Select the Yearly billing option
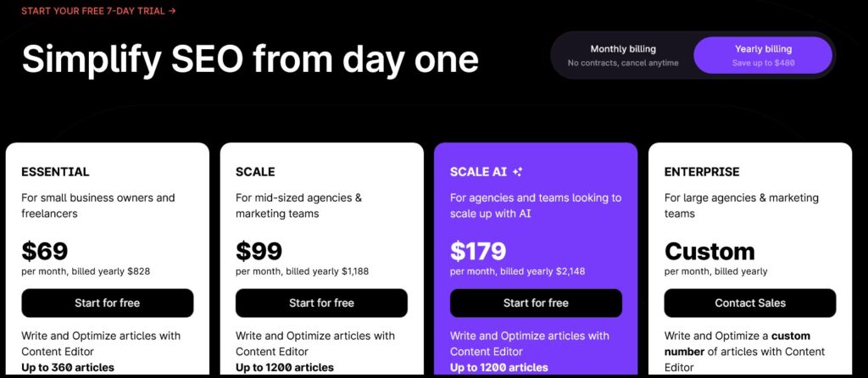The image size is (868, 378). (x=763, y=55)
